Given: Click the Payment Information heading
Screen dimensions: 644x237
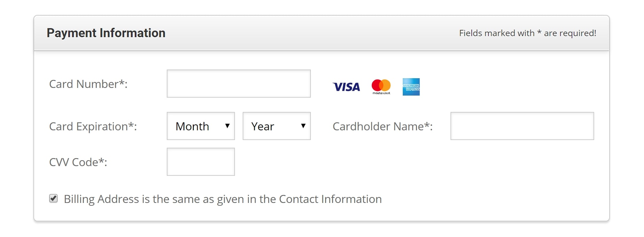Looking at the screenshot, I should 106,33.
